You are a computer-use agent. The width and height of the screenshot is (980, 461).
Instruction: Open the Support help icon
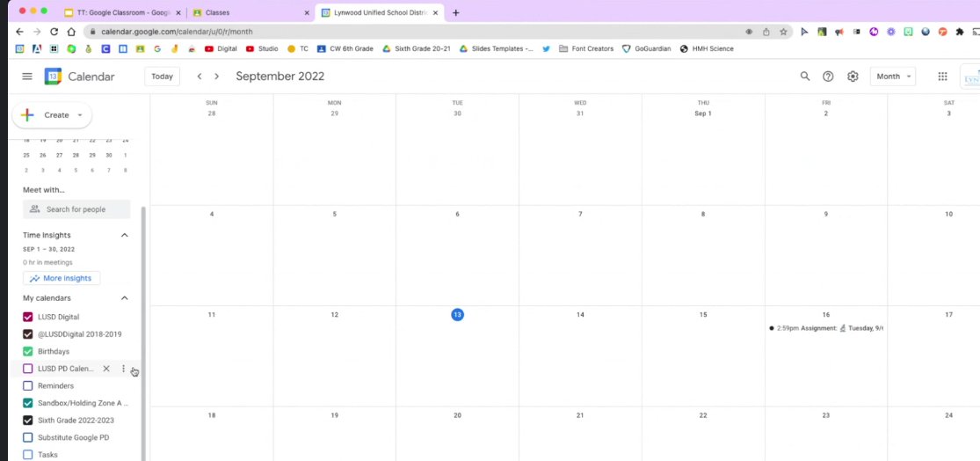tap(828, 77)
